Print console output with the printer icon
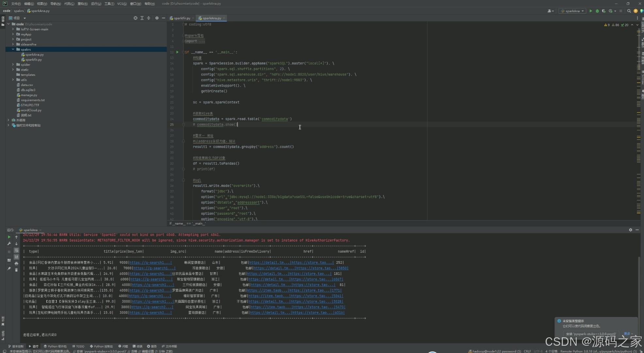 tap(16, 263)
